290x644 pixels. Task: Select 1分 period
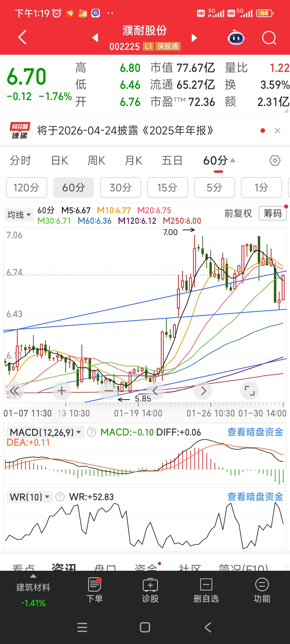pos(262,188)
